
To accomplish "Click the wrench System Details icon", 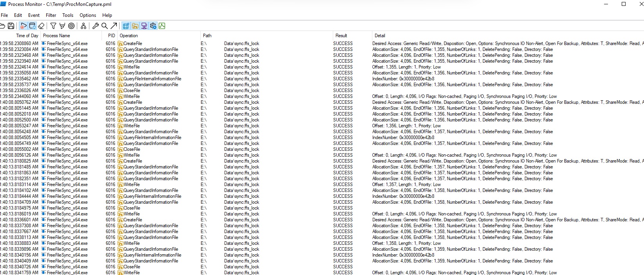I will tap(96, 26).
